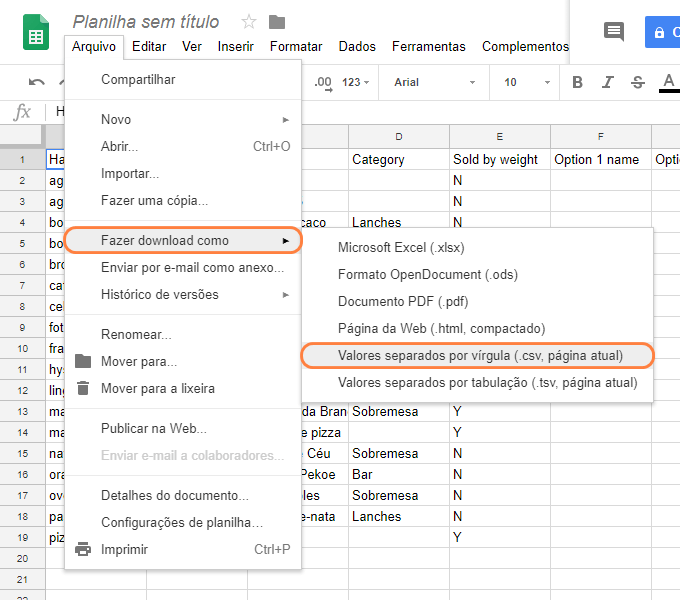
Task: Open the Dados menu
Action: tap(357, 46)
